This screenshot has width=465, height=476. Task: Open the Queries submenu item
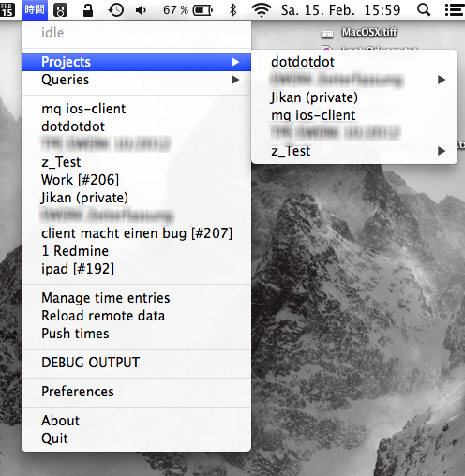pos(136,80)
